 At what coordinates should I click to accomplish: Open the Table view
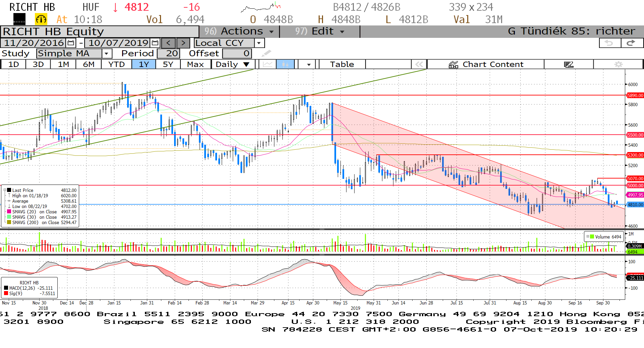[342, 64]
